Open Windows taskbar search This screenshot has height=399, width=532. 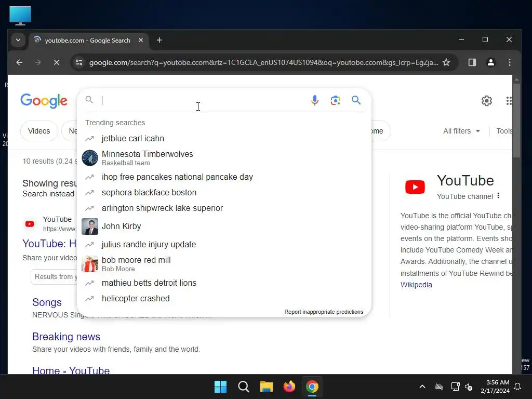point(244,387)
